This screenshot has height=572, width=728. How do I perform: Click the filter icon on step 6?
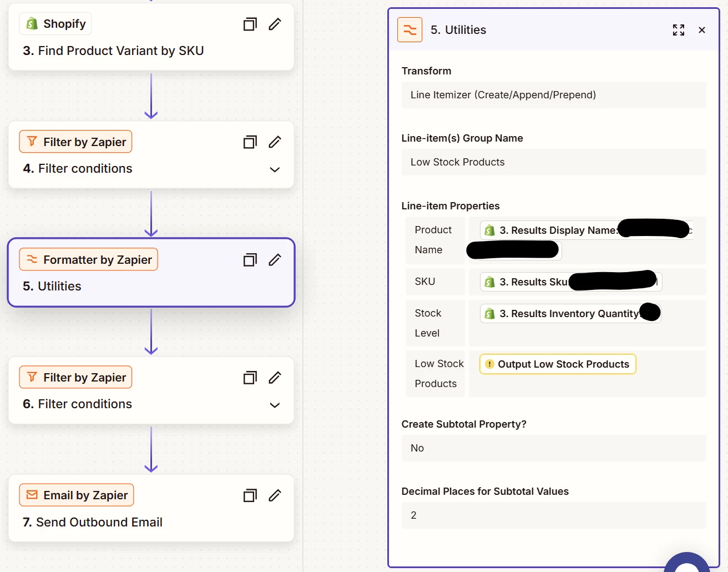point(32,377)
